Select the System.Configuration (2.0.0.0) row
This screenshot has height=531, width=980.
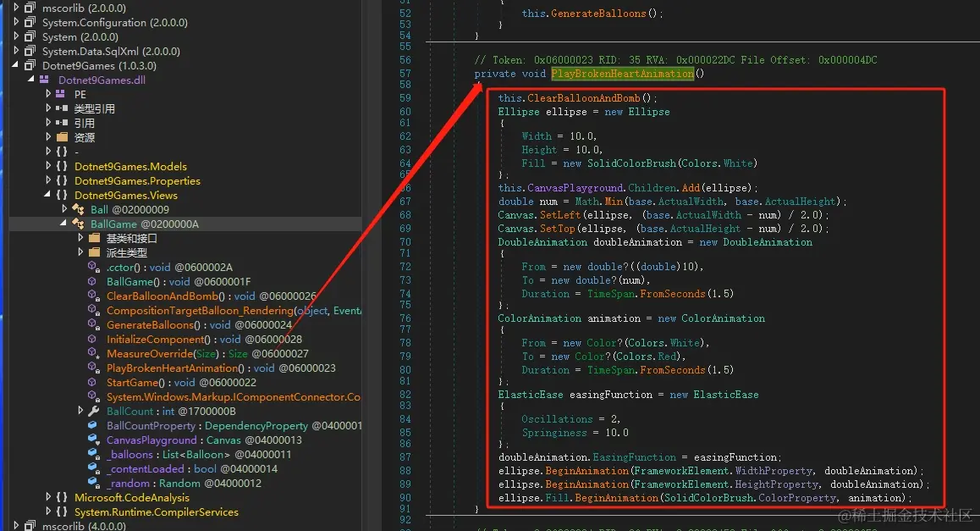tap(115, 23)
